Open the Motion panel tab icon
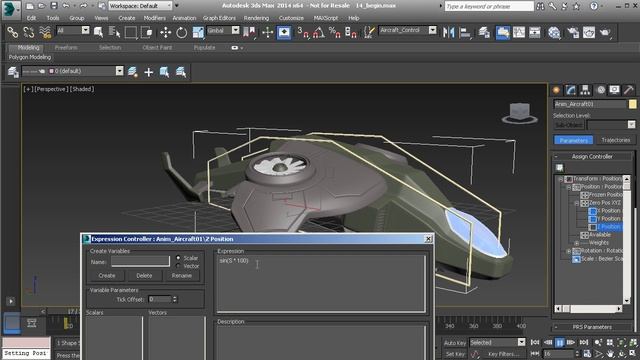Image resolution: width=640 pixels, height=360 pixels. [x=600, y=90]
